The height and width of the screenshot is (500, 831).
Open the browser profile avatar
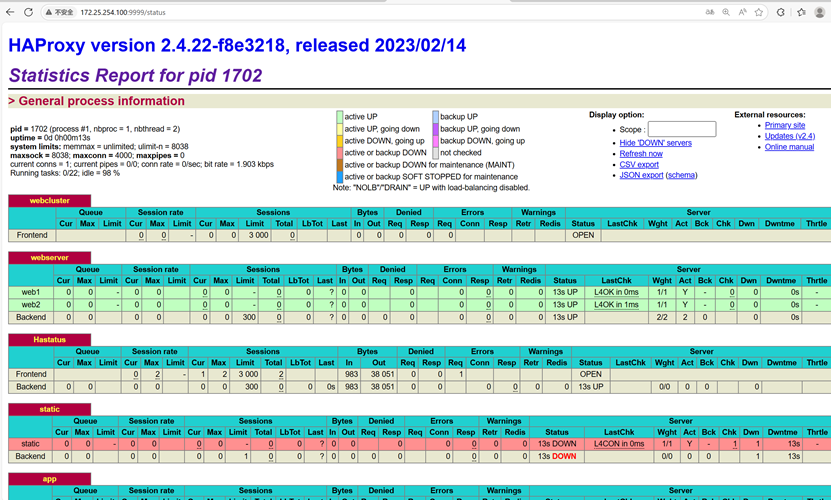[820, 12]
